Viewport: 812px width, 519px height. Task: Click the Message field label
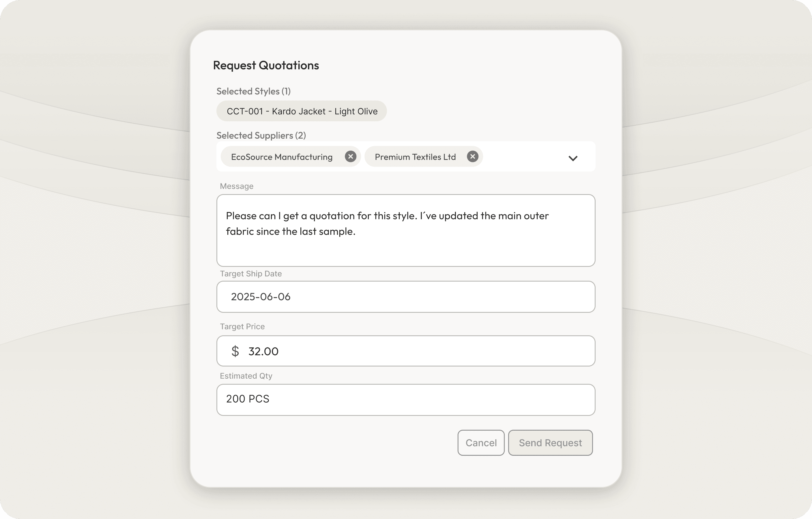pos(236,186)
